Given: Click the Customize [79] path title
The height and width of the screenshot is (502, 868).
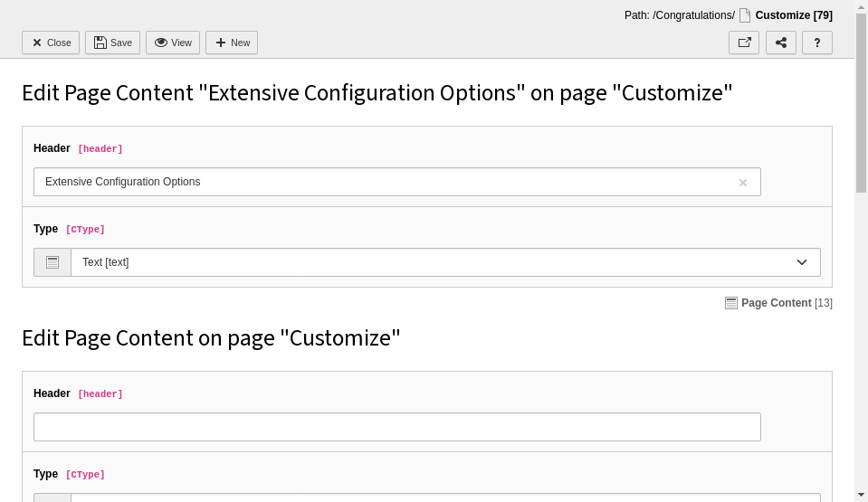Looking at the screenshot, I should coord(794,15).
